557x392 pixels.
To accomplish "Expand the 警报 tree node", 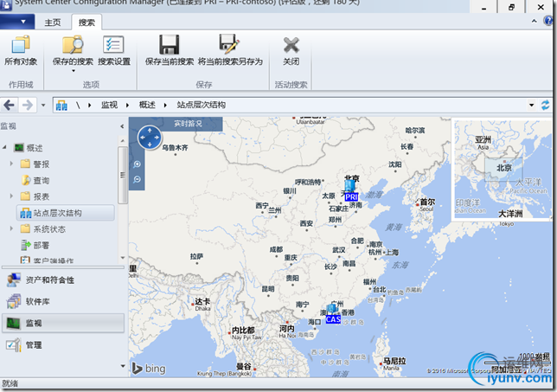I will (x=11, y=164).
